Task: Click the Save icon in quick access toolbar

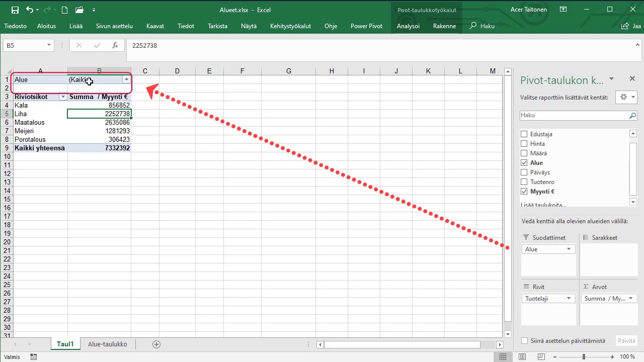Action: [x=15, y=10]
